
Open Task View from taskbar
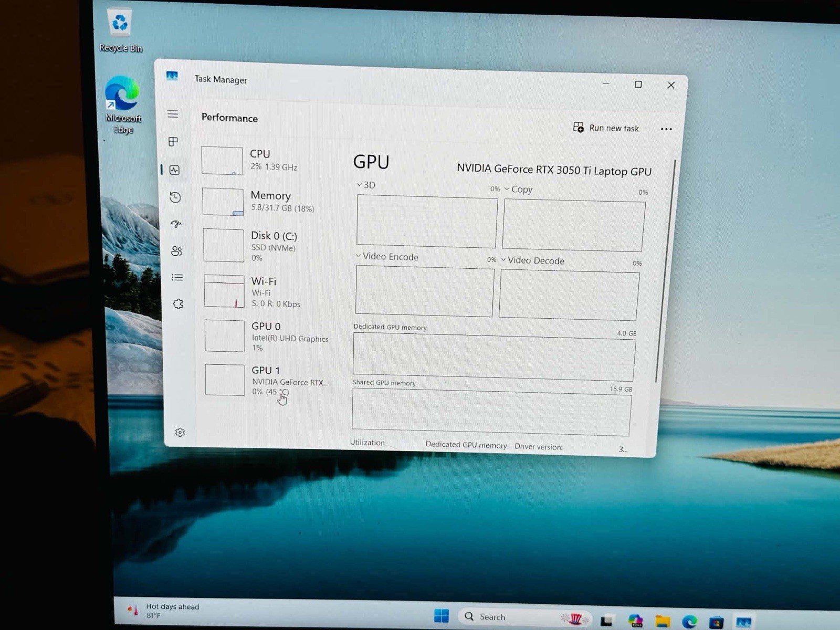point(606,621)
